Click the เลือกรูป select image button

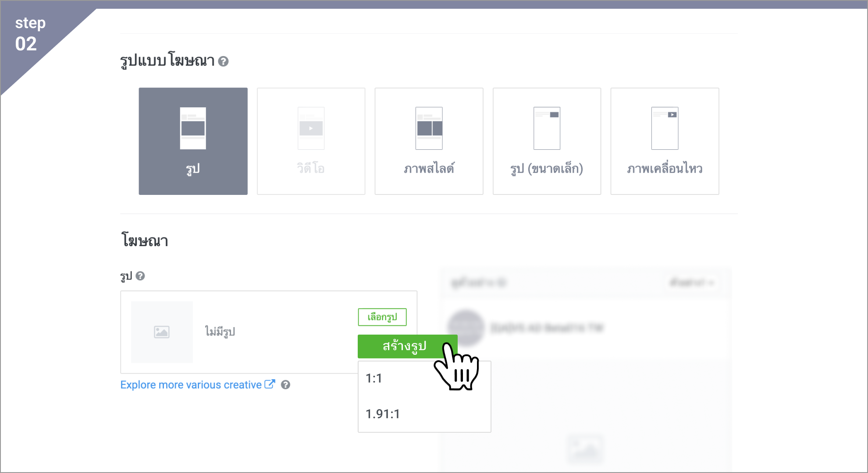[382, 317]
